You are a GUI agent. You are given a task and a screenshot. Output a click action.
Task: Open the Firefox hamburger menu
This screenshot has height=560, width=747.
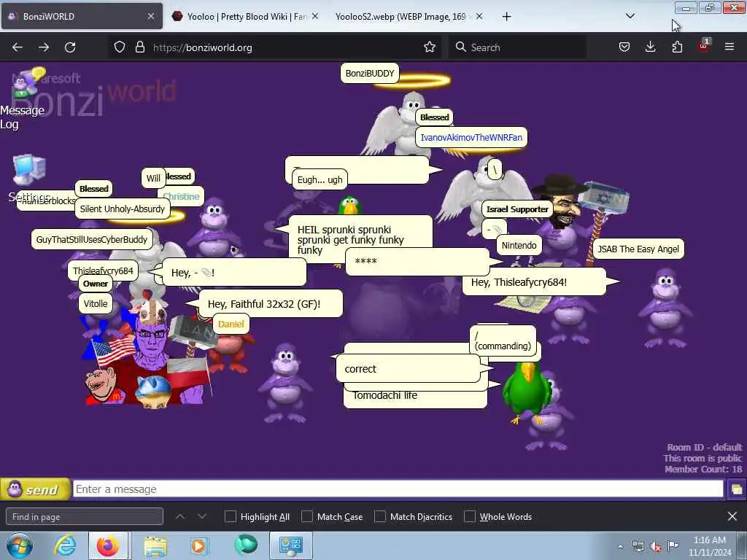[729, 47]
